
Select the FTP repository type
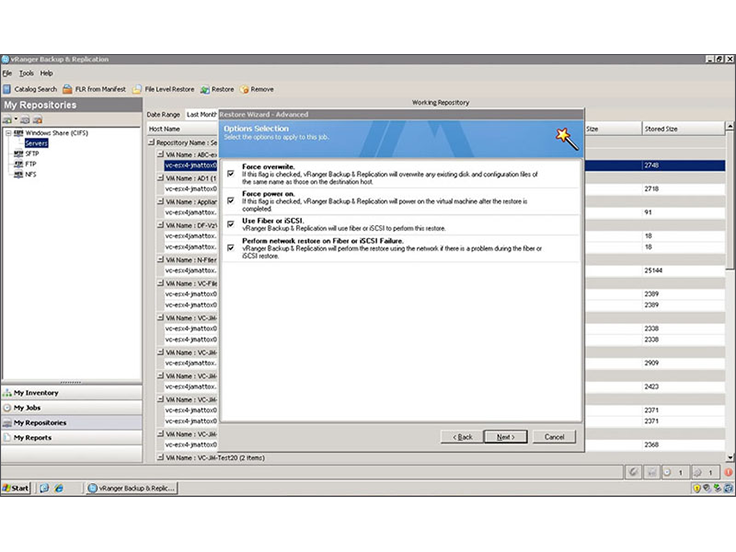31,164
